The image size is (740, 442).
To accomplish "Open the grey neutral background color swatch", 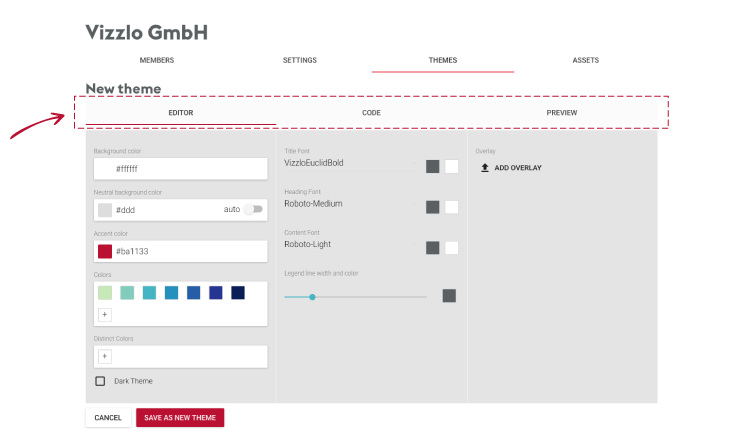I will [x=105, y=210].
